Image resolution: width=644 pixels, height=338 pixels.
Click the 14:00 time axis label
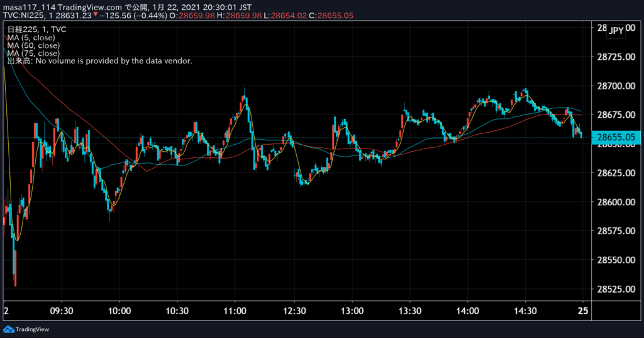[x=467, y=311]
